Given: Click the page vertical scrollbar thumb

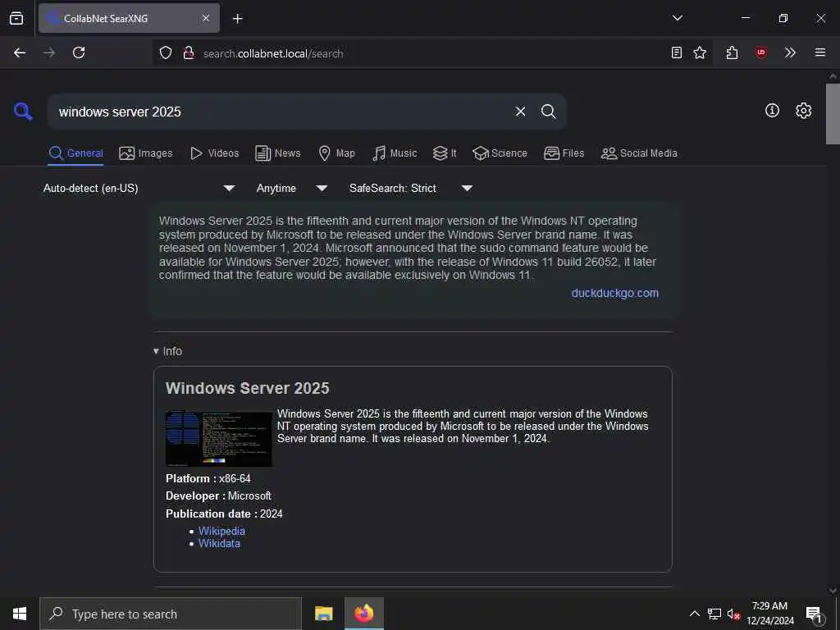Looking at the screenshot, I should click(833, 113).
